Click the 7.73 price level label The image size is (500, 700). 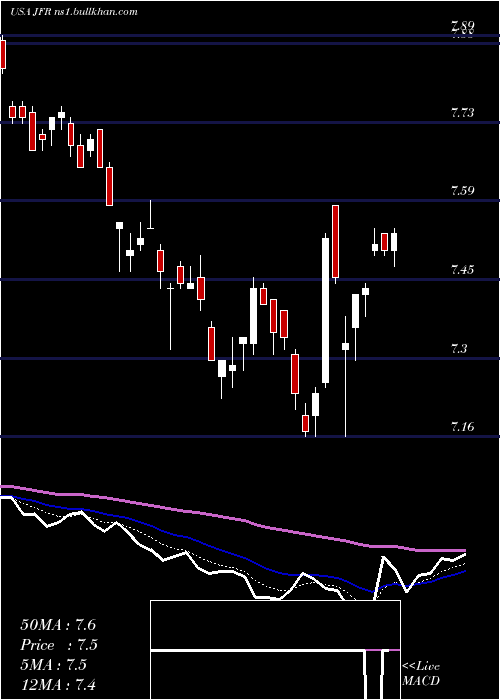(462, 112)
